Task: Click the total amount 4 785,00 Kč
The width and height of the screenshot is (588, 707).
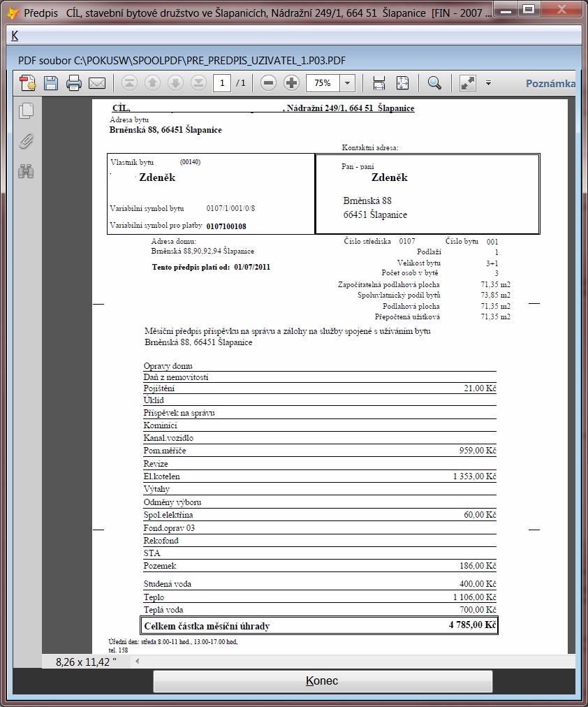Action: (473, 625)
